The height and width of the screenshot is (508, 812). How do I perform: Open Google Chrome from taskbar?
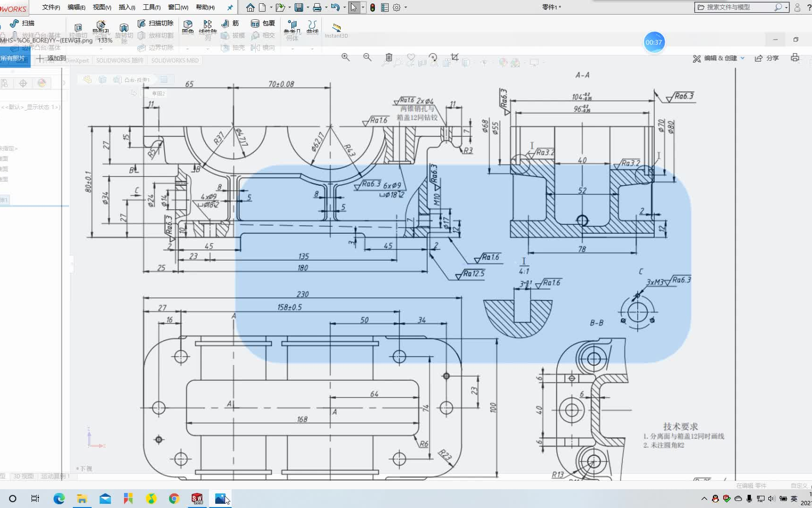[x=174, y=499]
